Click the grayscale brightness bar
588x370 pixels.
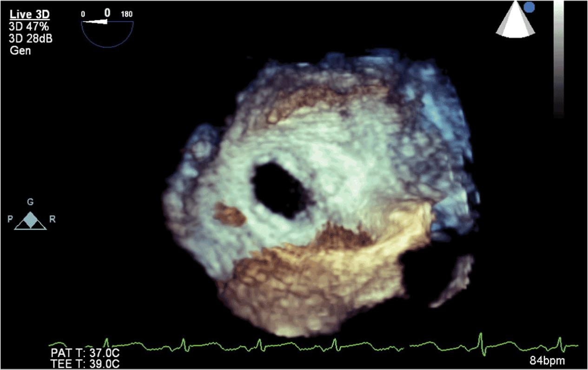pyautogui.click(x=558, y=59)
